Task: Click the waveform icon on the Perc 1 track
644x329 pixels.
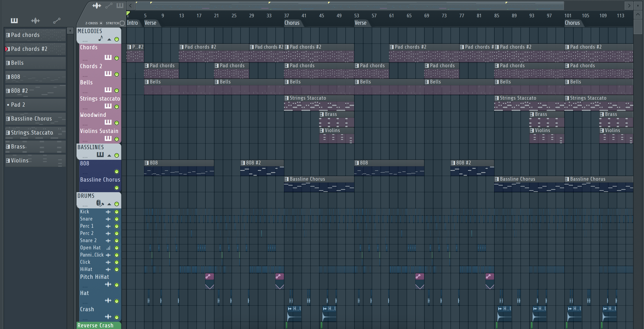Action: 108,226
